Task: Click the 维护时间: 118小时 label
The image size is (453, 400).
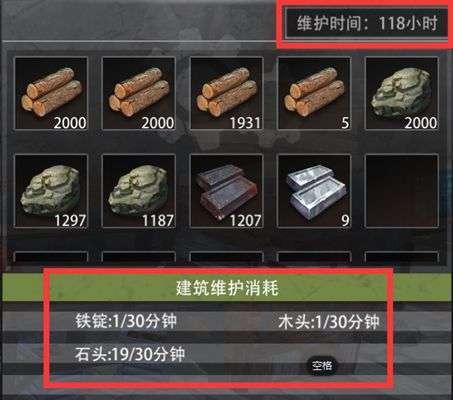Action: tap(367, 24)
